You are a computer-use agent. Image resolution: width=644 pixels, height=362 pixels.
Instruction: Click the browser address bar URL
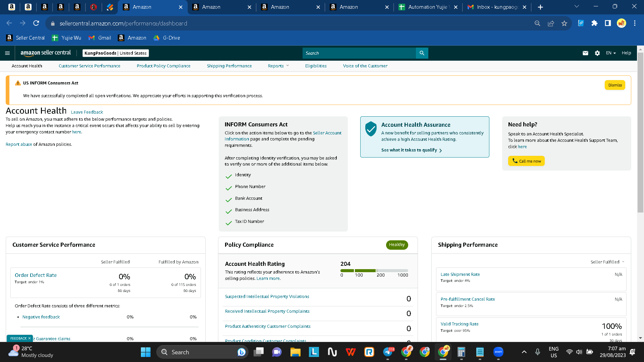point(123,23)
